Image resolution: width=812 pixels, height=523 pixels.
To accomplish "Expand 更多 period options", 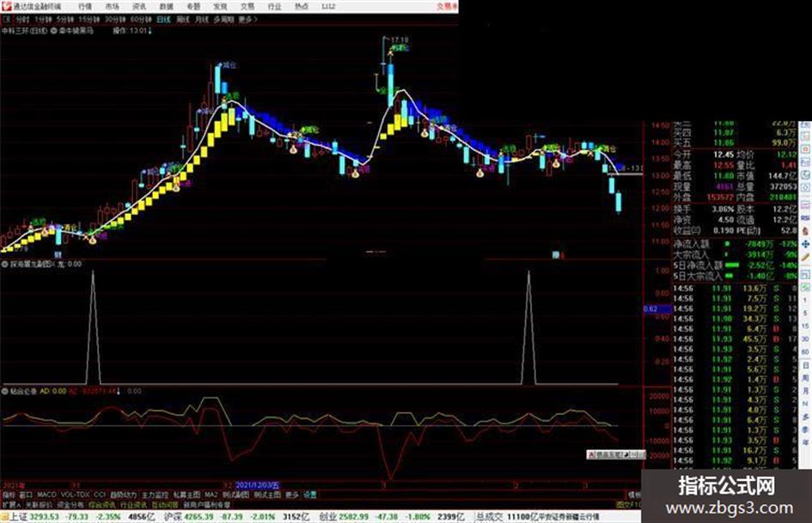I will point(247,19).
